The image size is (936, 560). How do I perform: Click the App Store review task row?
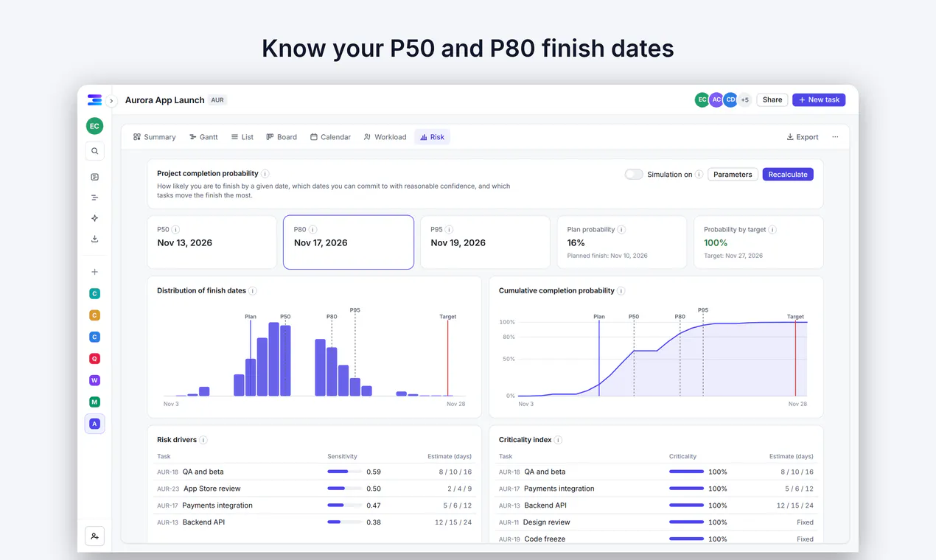click(314, 489)
